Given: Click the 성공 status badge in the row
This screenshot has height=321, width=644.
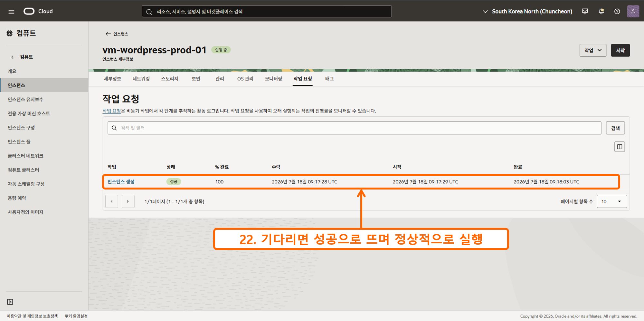Looking at the screenshot, I should pos(174,182).
